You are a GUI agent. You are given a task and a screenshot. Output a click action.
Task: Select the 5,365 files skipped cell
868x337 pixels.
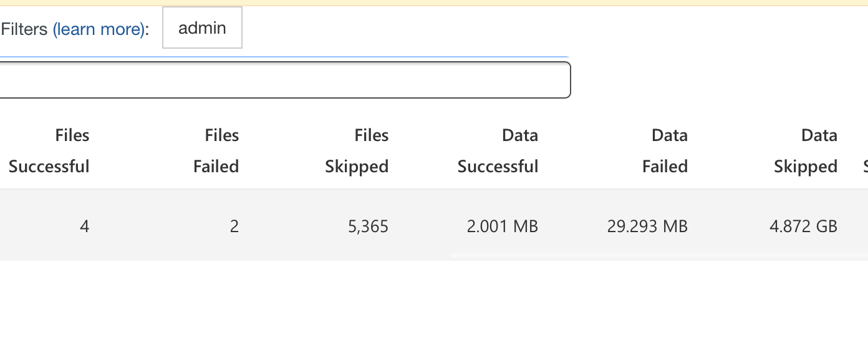pos(369,226)
